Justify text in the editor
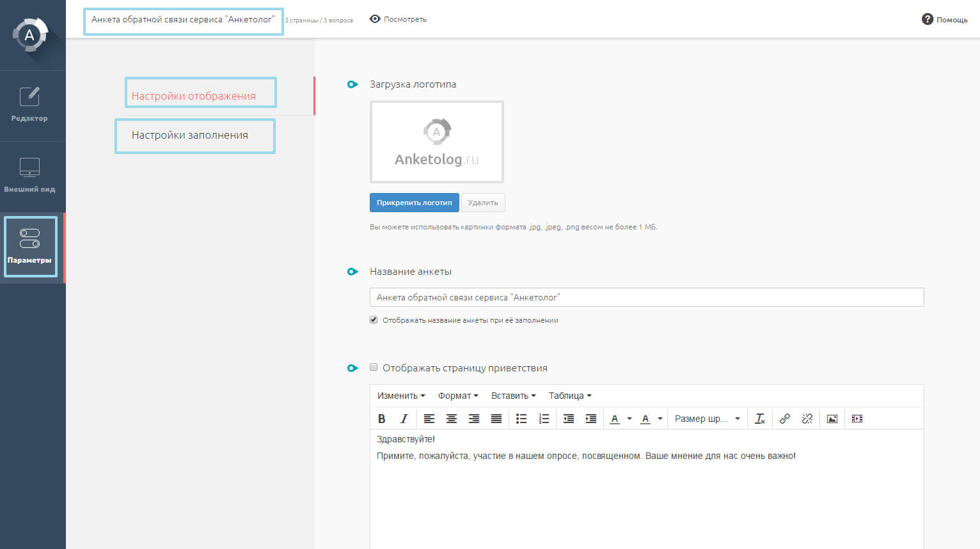The height and width of the screenshot is (549, 980). click(496, 419)
